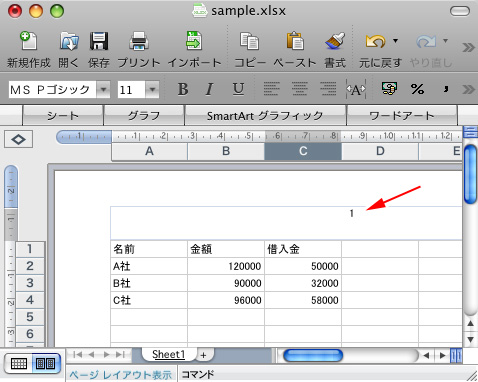
Task: Click the 新規作成 new document icon
Action: point(28,41)
